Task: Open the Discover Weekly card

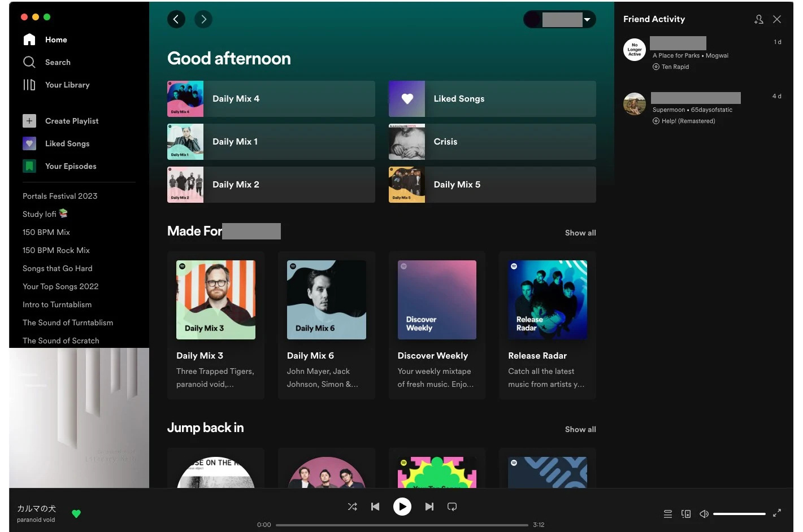Action: [x=437, y=325]
